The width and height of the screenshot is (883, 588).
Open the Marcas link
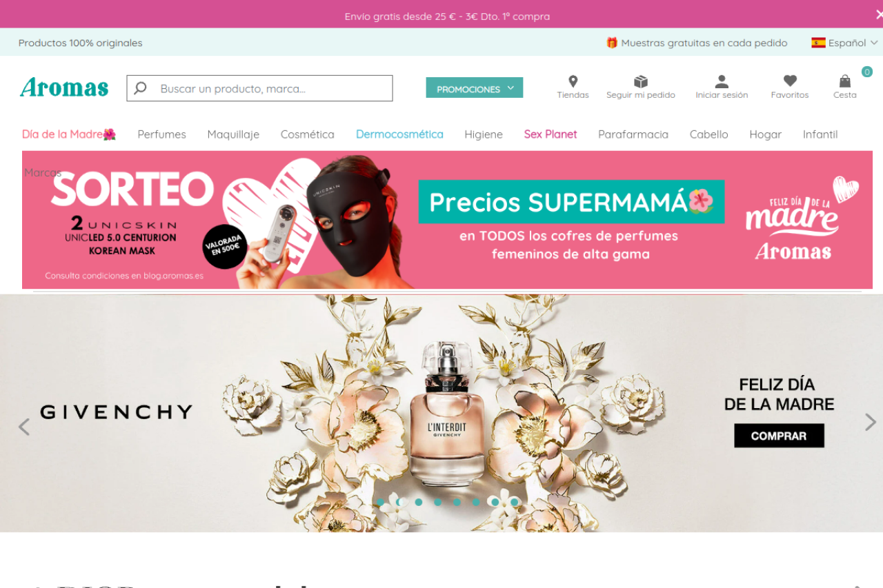[x=43, y=172]
